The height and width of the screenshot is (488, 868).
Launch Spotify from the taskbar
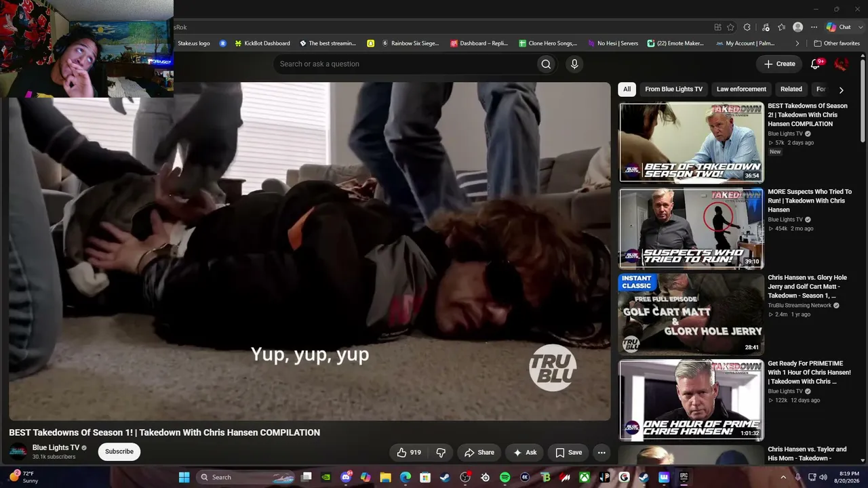(x=505, y=477)
